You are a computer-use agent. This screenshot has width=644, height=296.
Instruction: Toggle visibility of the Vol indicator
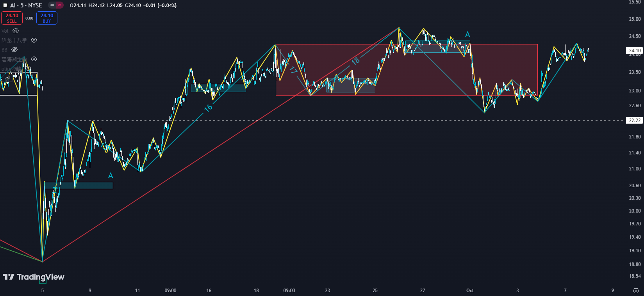[x=16, y=31]
